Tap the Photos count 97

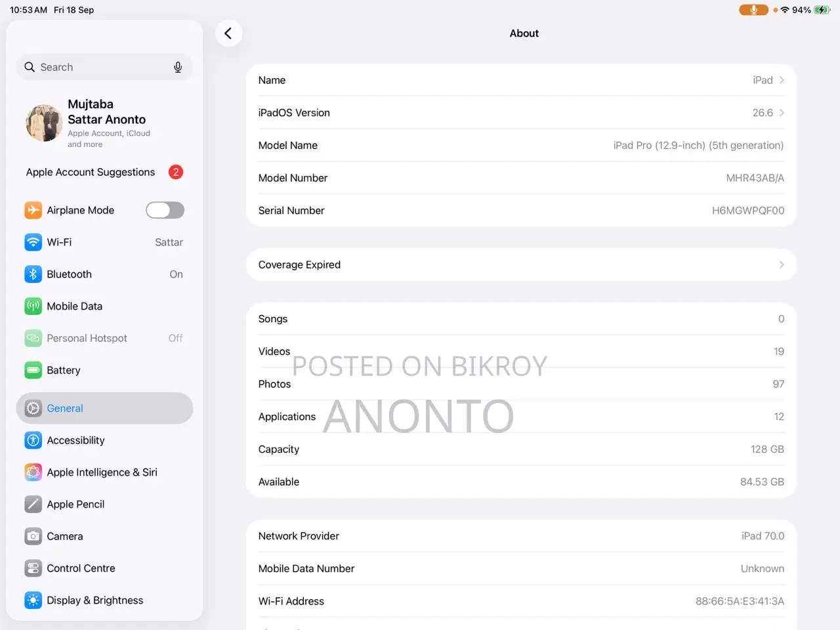(x=778, y=384)
